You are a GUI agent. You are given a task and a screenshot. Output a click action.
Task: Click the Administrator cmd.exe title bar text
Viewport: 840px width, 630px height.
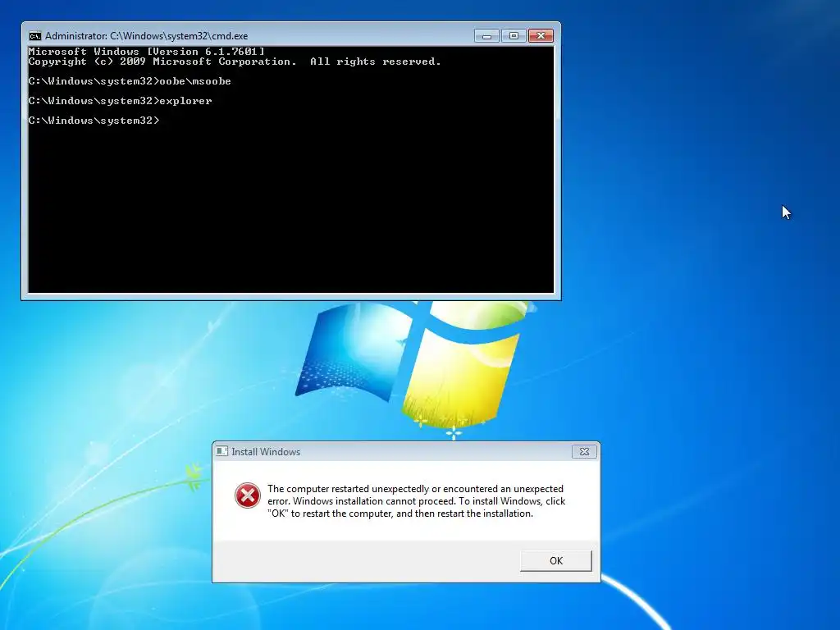tap(146, 36)
